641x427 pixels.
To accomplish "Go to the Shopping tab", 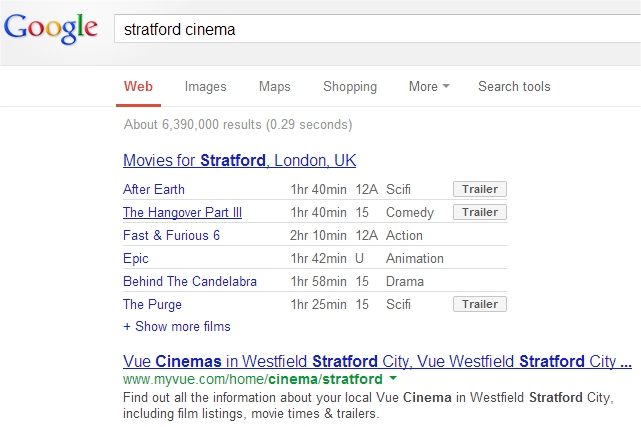I will [350, 87].
